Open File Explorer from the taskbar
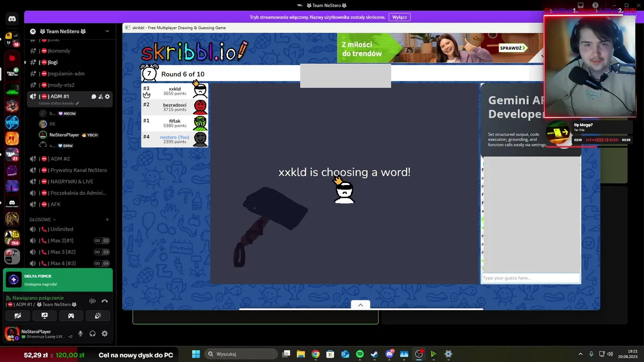 [x=301, y=354]
